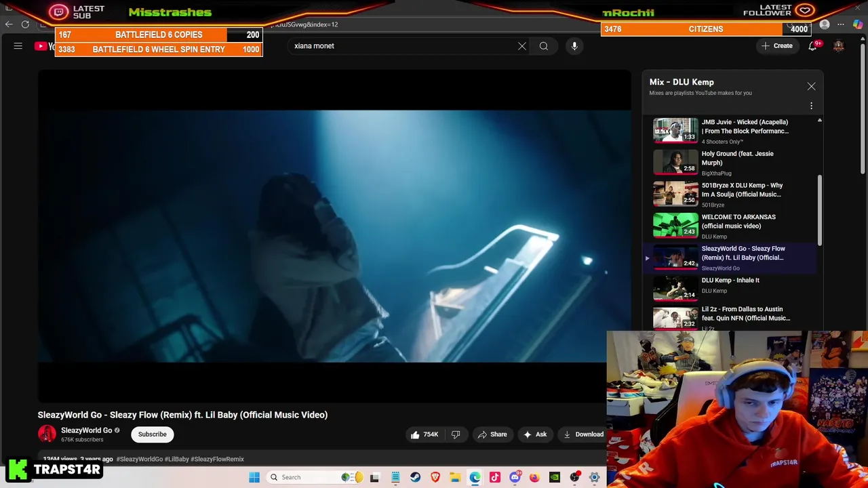Open the YouTube hamburger guide menu
Screen dimensions: 868x488
(x=18, y=46)
